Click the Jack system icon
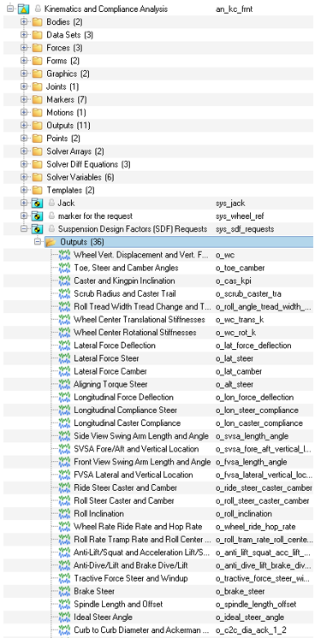315x644 pixels. 37,203
